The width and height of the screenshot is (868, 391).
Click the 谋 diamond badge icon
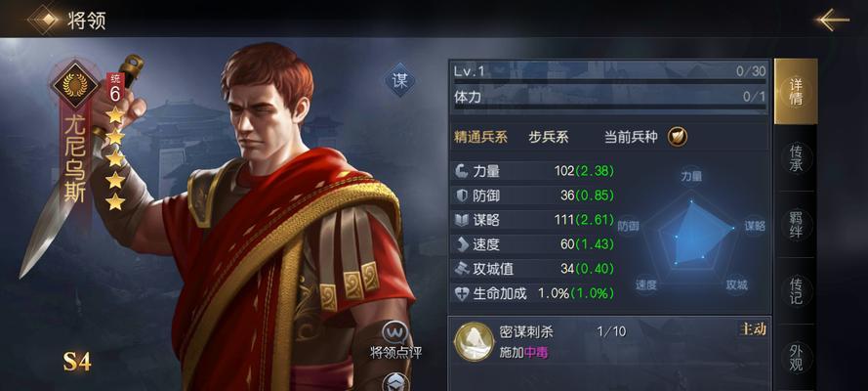pos(399,80)
